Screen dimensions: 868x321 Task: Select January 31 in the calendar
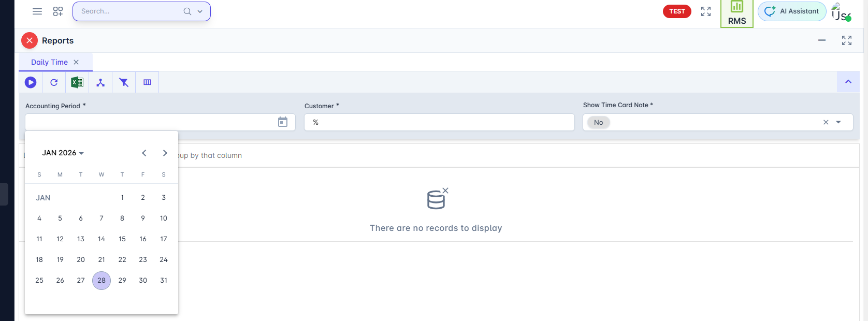tap(164, 281)
